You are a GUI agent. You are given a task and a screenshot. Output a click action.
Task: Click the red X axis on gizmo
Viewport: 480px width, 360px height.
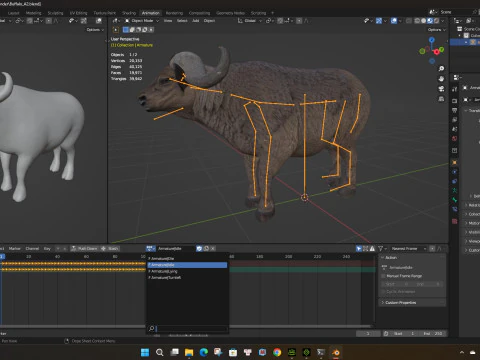(x=436, y=52)
